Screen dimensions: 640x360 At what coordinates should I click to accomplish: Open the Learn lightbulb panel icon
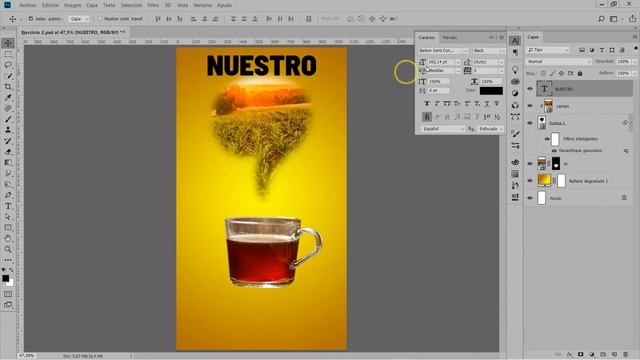pyautogui.click(x=515, y=69)
